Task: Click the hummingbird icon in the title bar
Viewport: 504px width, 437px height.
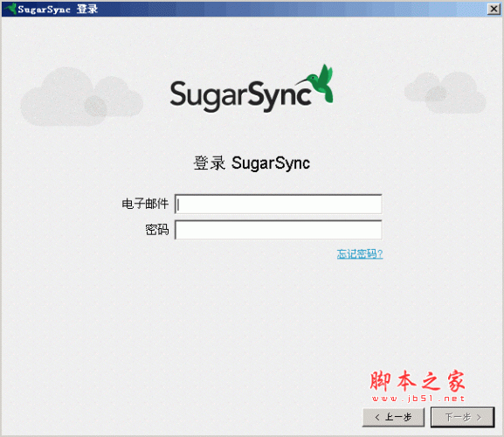Action: [x=10, y=9]
